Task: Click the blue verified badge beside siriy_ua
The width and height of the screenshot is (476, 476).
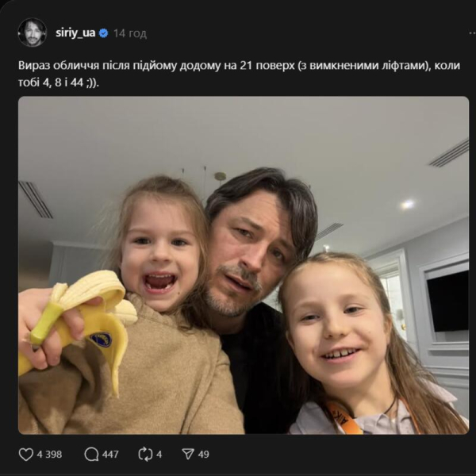Action: pyautogui.click(x=103, y=33)
